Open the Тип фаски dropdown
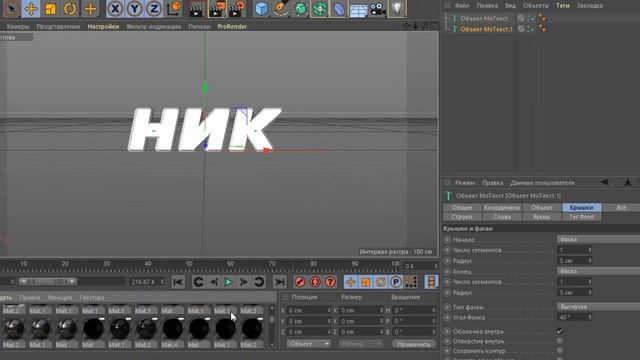Image resolution: width=640 pixels, height=360 pixels. tap(598, 307)
